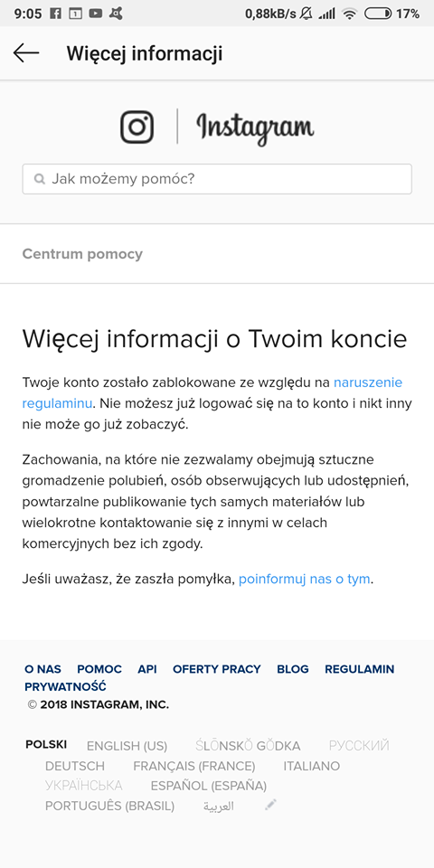Click the 'Więcej informacji' title in top bar
The width and height of the screenshot is (434, 868).
click(145, 53)
